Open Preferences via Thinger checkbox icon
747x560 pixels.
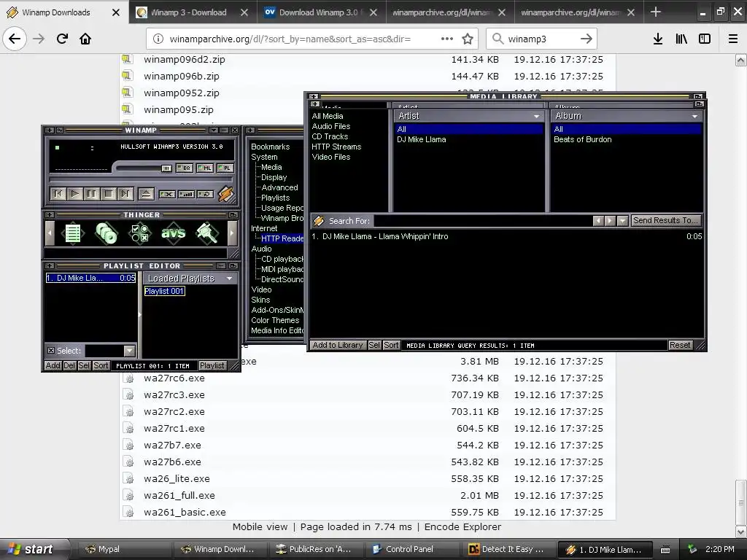(139, 233)
